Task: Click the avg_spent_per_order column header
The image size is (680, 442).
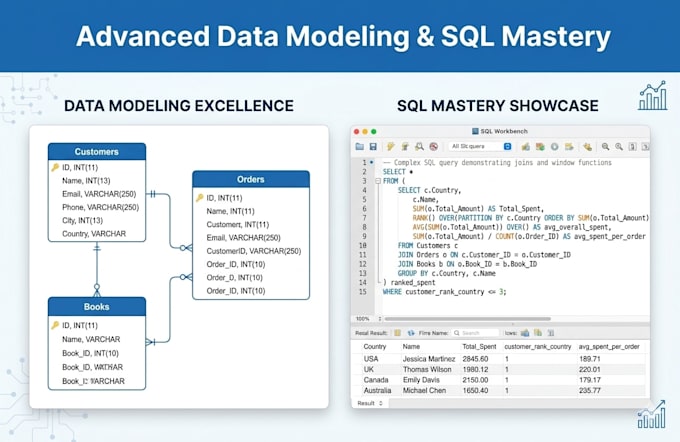Action: pos(609,347)
